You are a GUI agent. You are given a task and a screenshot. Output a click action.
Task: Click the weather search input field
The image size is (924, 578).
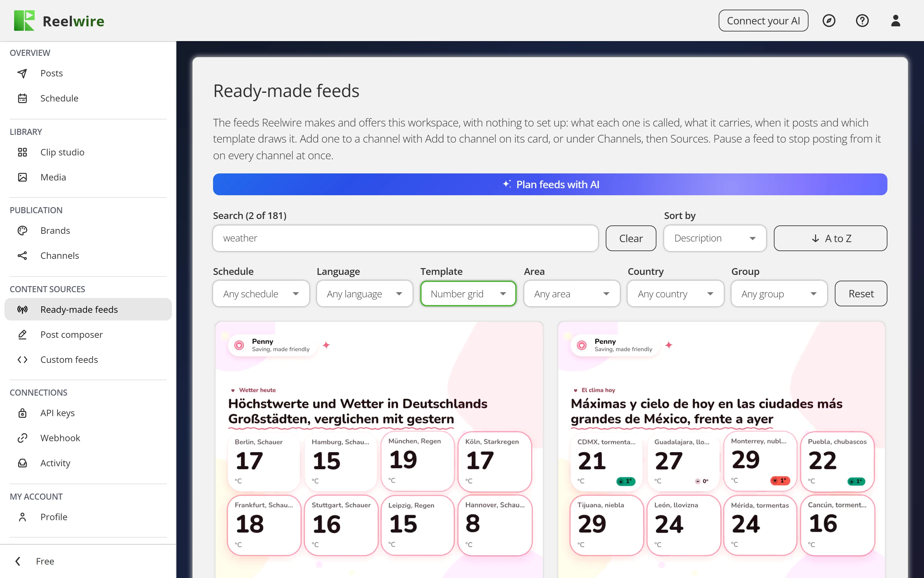pyautogui.click(x=406, y=238)
